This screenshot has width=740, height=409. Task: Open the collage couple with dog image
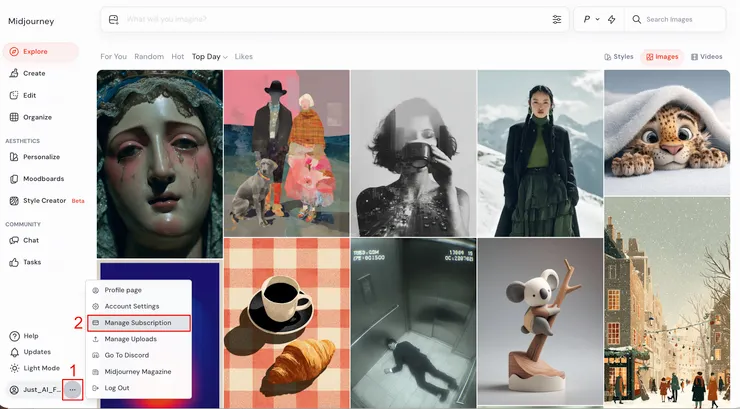(286, 153)
